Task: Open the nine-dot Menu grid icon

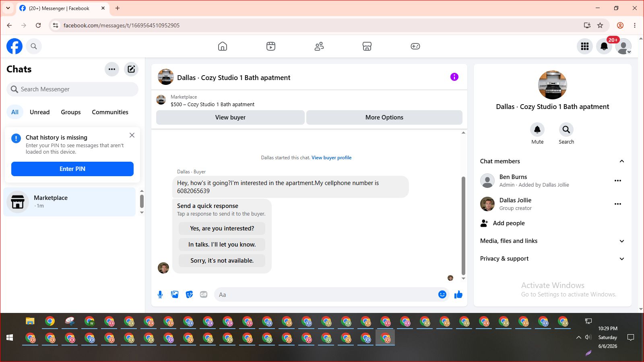Action: 585,46
